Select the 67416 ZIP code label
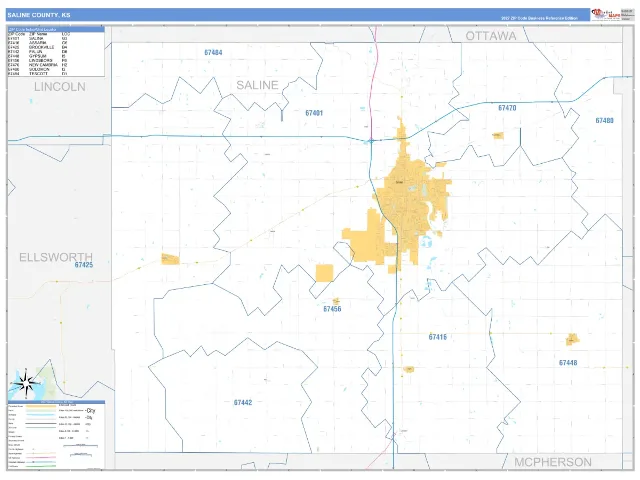This screenshot has height=480, width=640. coord(438,337)
